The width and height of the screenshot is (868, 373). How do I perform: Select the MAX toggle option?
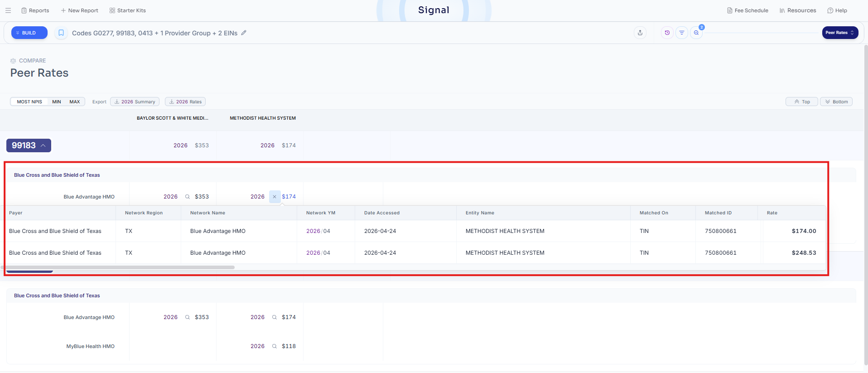coord(75,102)
